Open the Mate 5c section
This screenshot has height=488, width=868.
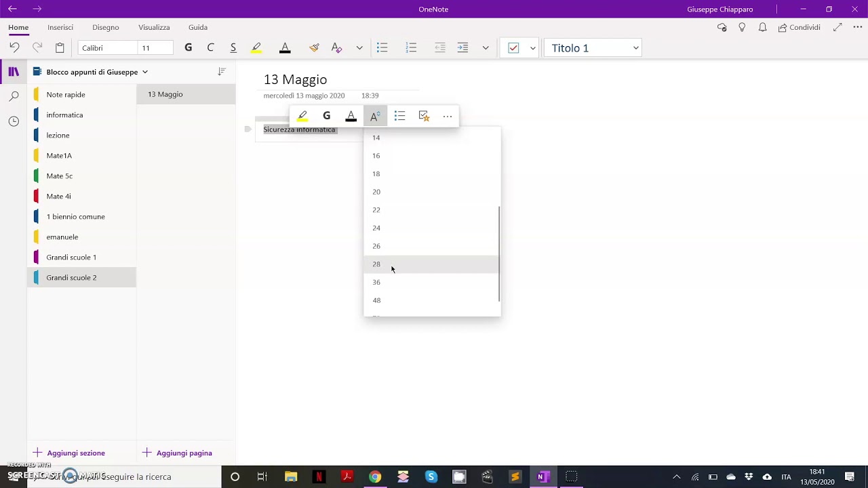click(x=81, y=176)
